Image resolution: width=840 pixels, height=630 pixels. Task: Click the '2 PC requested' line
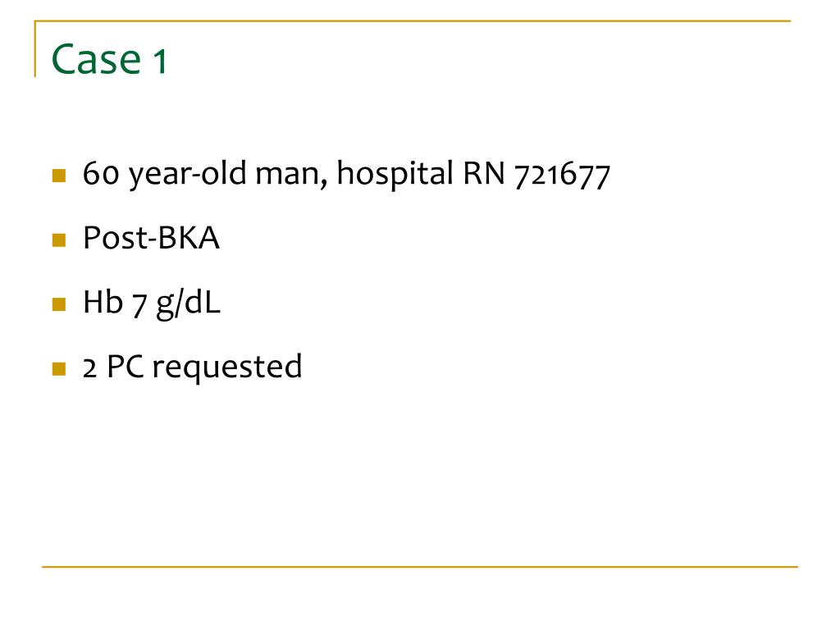[192, 367]
